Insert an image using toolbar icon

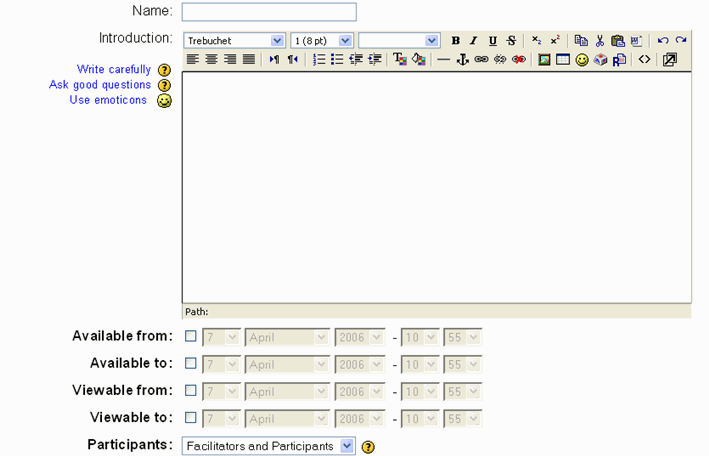pos(544,60)
